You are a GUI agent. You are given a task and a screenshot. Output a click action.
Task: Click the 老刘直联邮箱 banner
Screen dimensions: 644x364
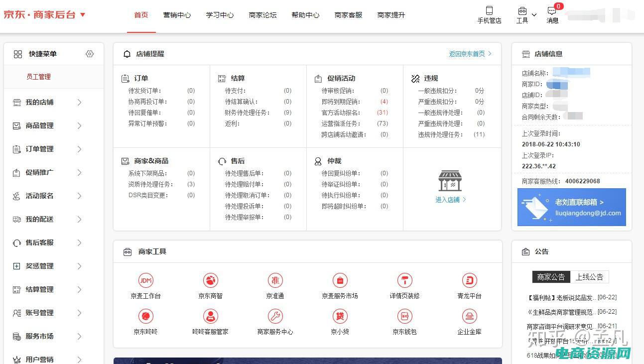tap(572, 207)
